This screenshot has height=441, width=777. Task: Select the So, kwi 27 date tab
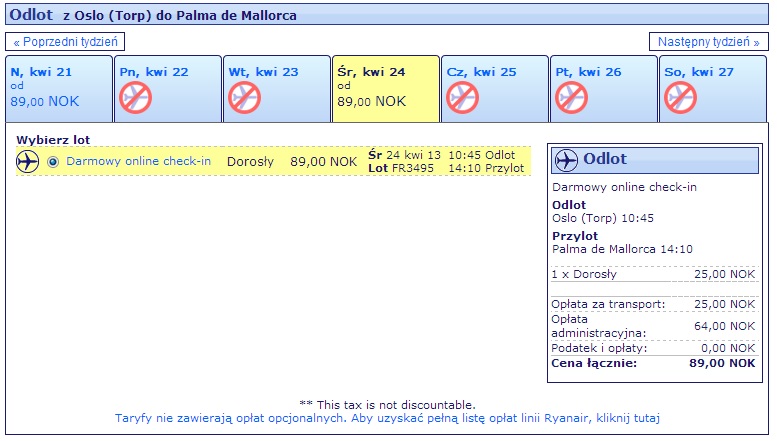[x=713, y=89]
